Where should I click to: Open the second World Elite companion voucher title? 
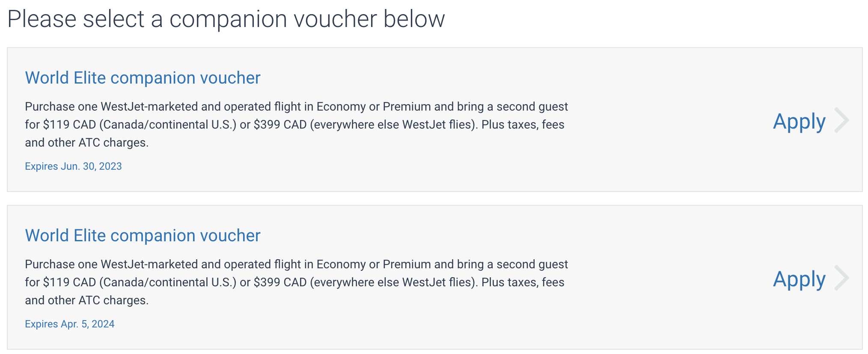pyautogui.click(x=143, y=236)
